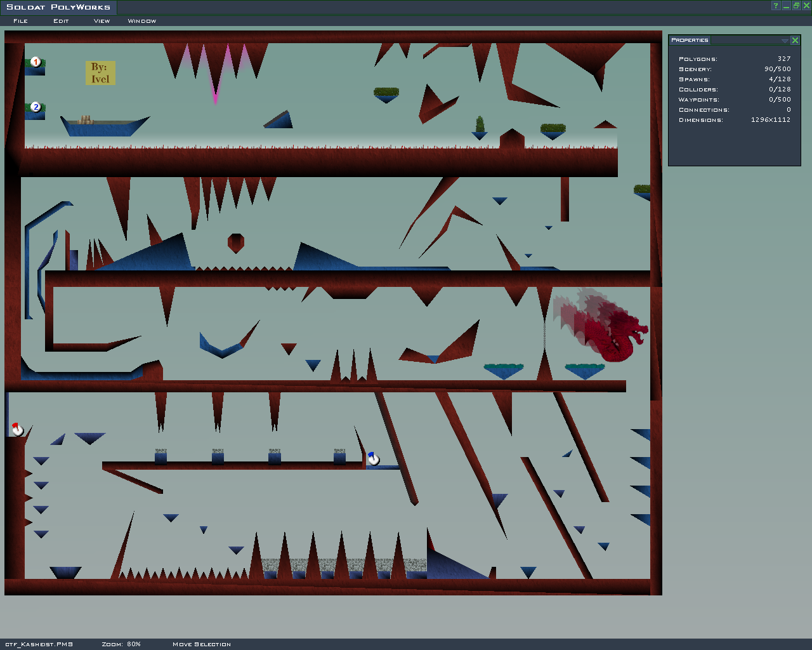This screenshot has width=812, height=650.
Task: Click the 'By: Ivel' author sign
Action: (100, 73)
